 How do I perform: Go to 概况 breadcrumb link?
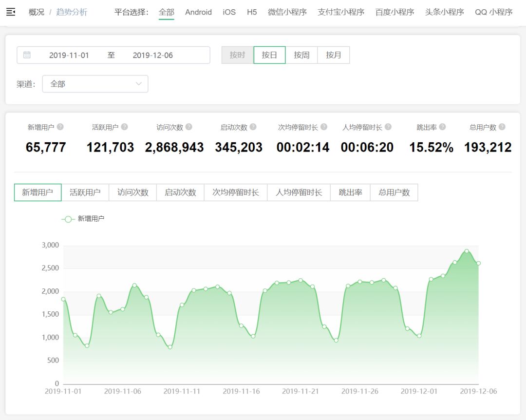tap(37, 12)
